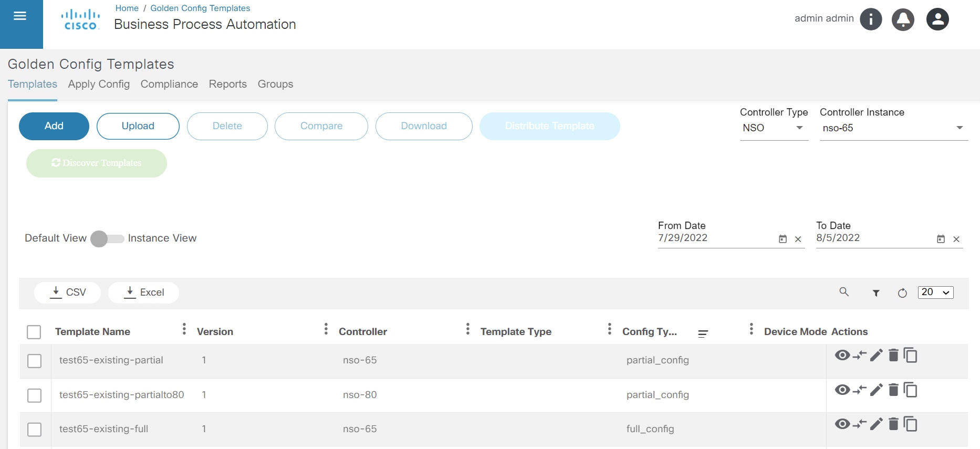Check the test65-existing-partial row checkbox
The height and width of the screenshot is (449, 980).
click(34, 361)
